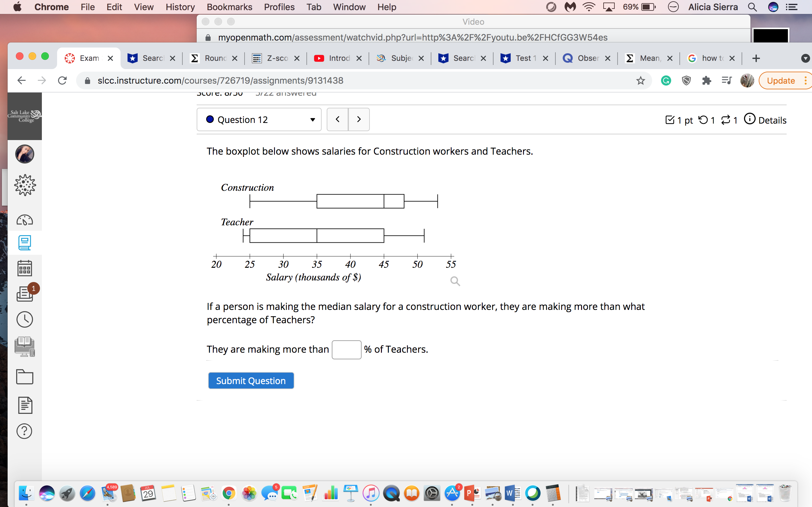Open macOS Control Center toggle icon

(x=791, y=7)
